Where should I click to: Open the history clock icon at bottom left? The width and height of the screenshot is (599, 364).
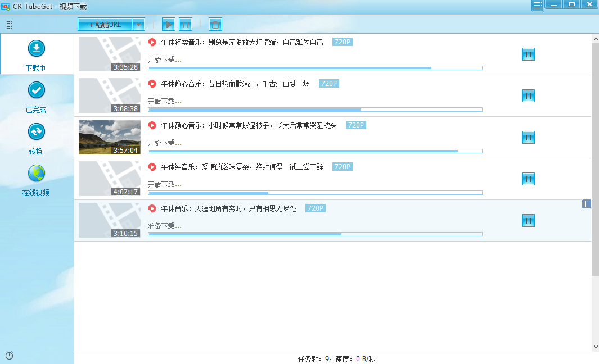click(x=10, y=356)
